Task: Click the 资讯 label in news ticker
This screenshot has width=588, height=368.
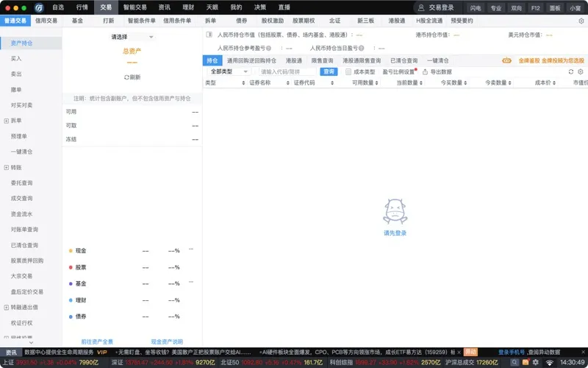Action: [x=11, y=353]
